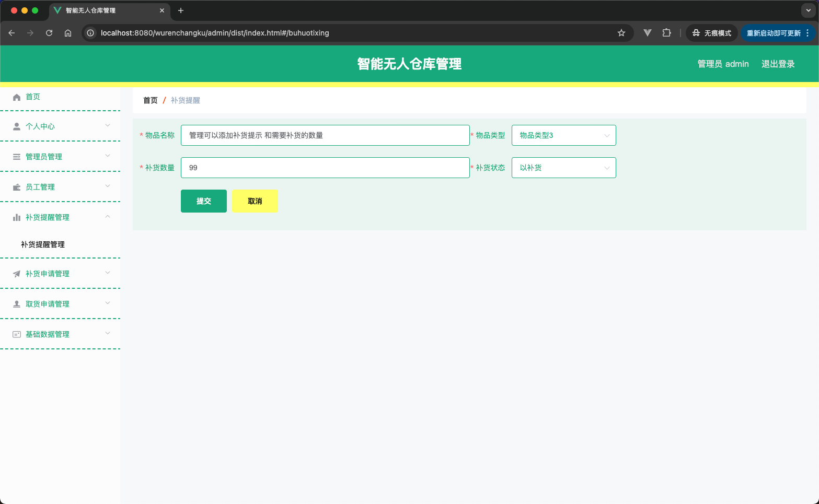Image resolution: width=819 pixels, height=504 pixels.
Task: Click the Chrome three-dot menu icon
Action: coord(808,33)
